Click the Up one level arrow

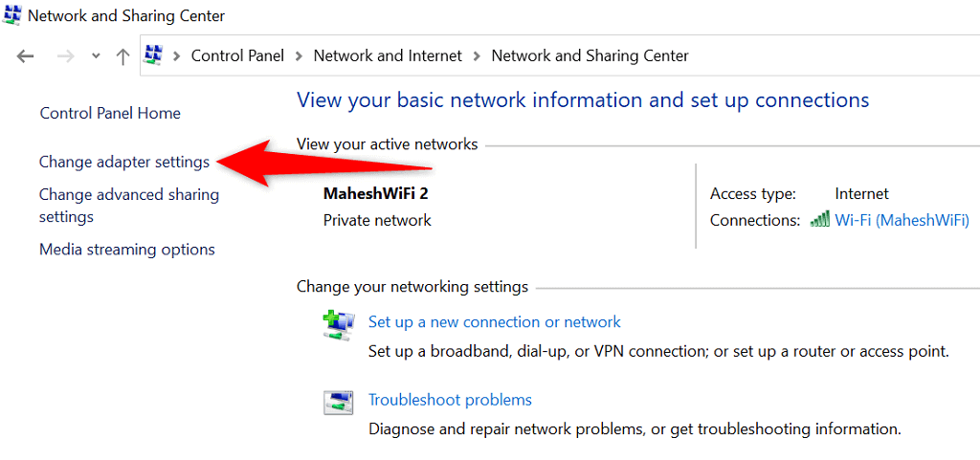click(x=122, y=56)
